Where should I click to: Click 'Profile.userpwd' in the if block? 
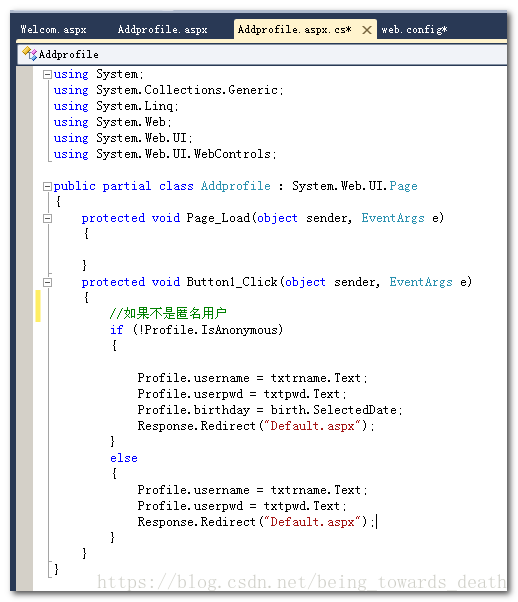[190, 394]
